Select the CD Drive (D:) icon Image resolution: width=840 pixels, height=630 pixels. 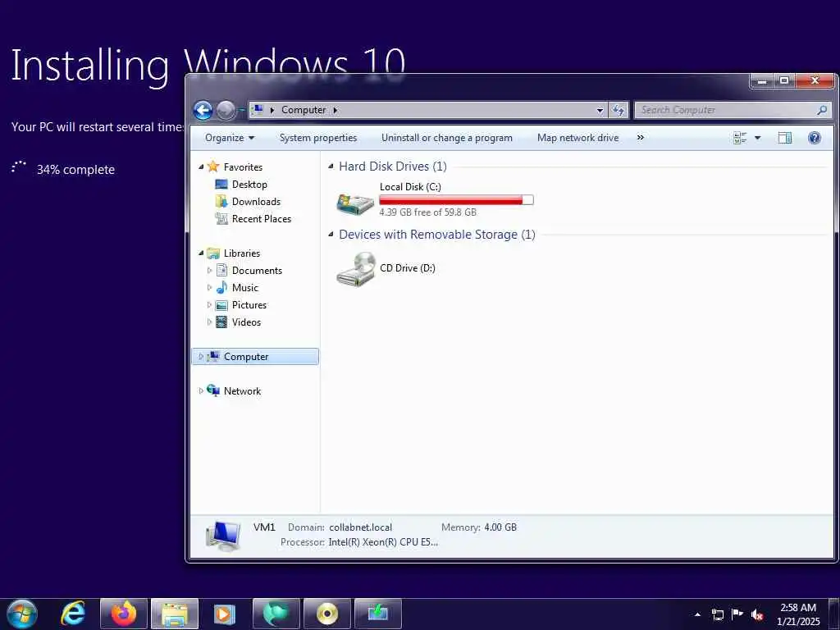coord(356,269)
